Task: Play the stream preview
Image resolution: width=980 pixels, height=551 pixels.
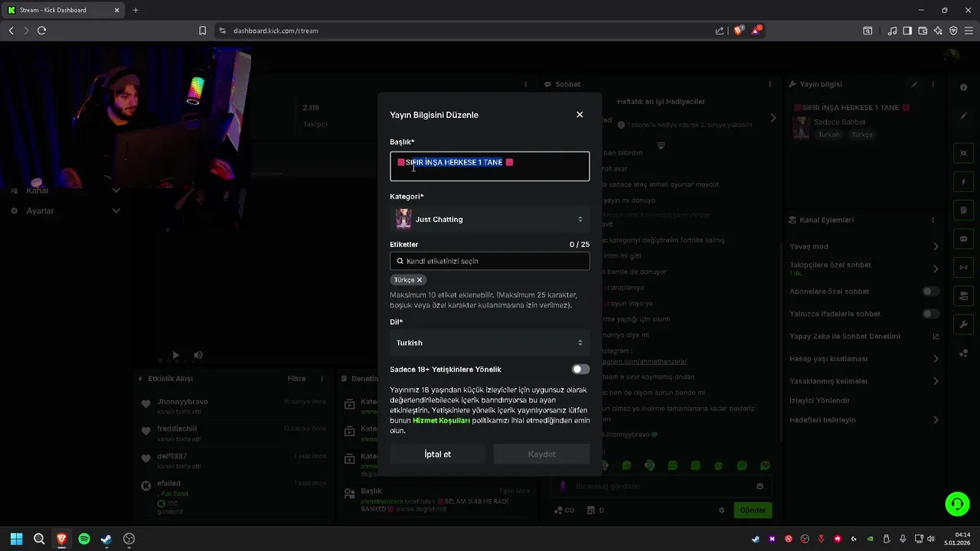Action: coord(175,355)
